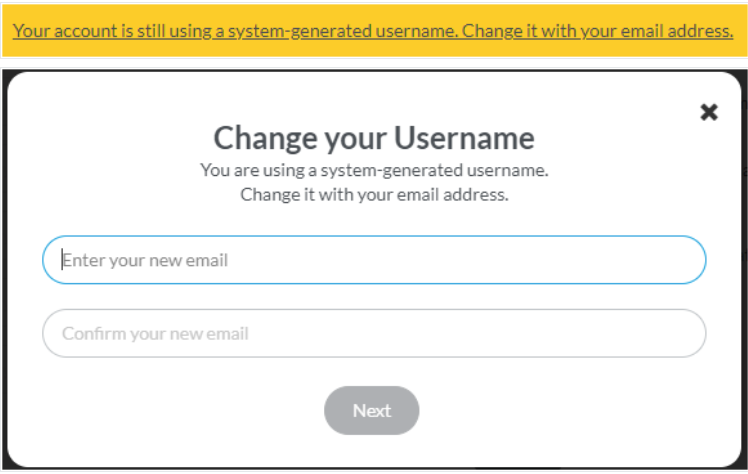The width and height of the screenshot is (748, 474).
Task: Click the 'Confirm your new email' placeholder
Action: 155,334
